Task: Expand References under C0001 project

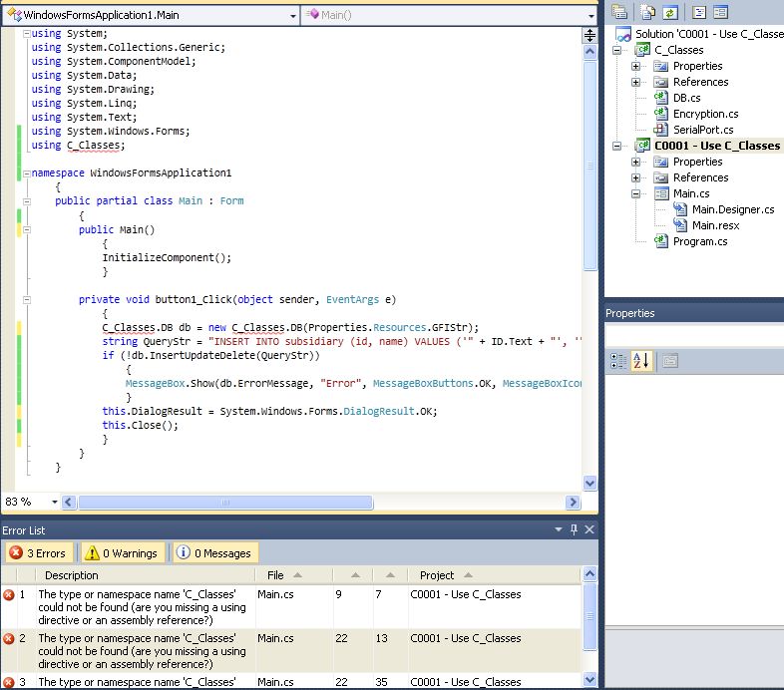Action: (x=635, y=178)
